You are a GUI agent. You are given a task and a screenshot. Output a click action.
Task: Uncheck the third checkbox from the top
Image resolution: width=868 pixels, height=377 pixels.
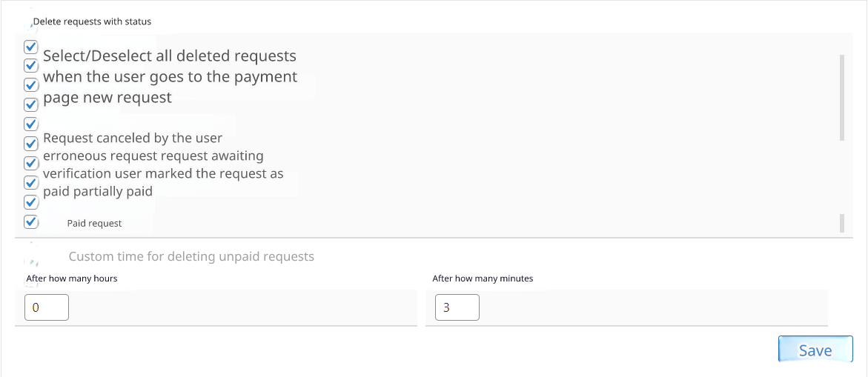point(31,85)
